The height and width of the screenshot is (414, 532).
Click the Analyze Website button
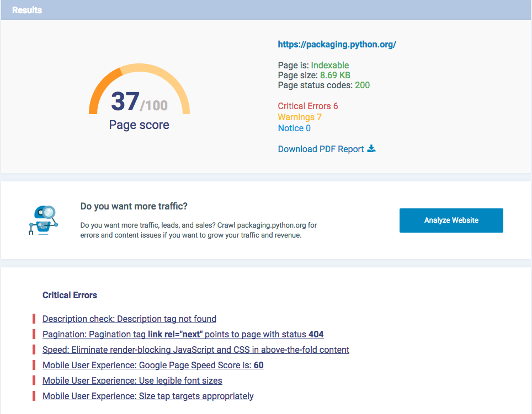[451, 220]
